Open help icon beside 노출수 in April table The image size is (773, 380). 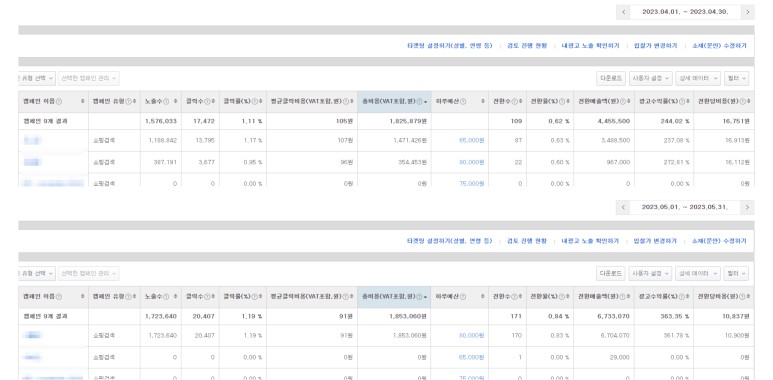click(x=166, y=102)
